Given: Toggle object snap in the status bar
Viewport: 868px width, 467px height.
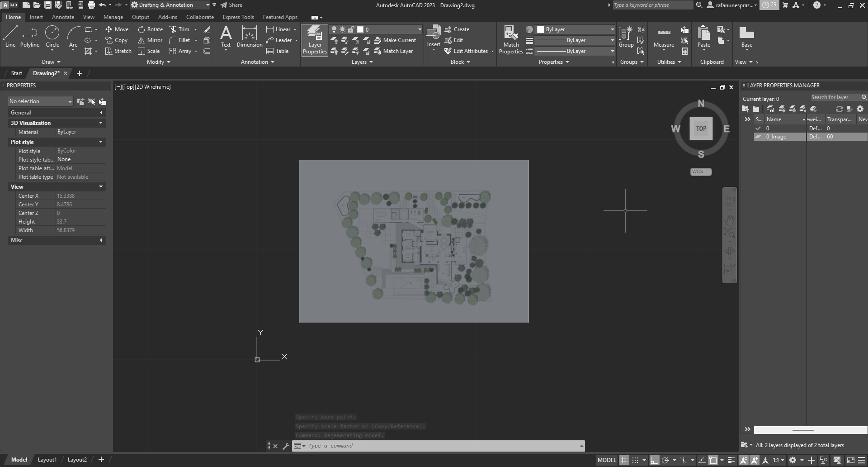Looking at the screenshot, I should (684, 460).
